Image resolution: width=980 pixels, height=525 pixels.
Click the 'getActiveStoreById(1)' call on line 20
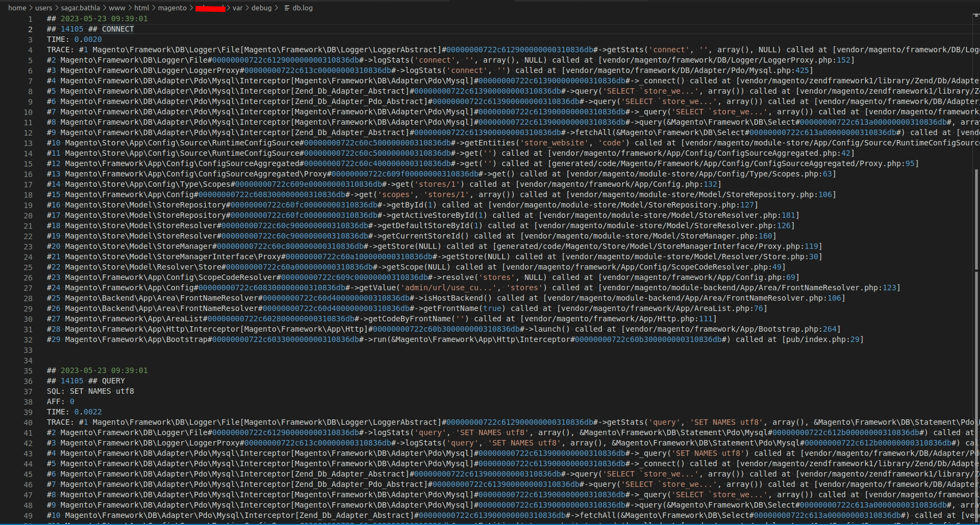(x=440, y=215)
